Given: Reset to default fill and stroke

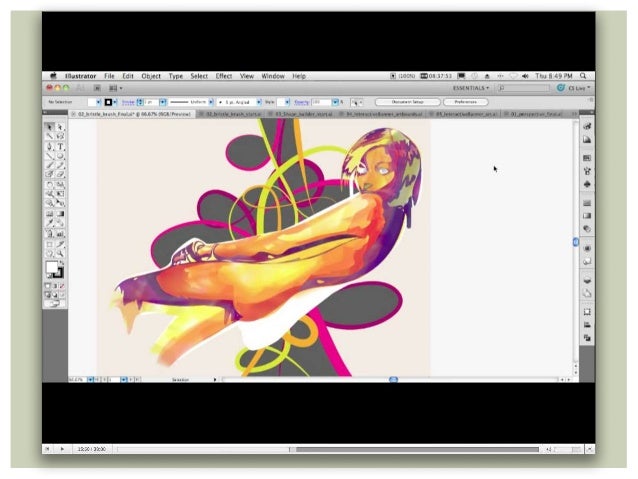Looking at the screenshot, I should click(48, 276).
